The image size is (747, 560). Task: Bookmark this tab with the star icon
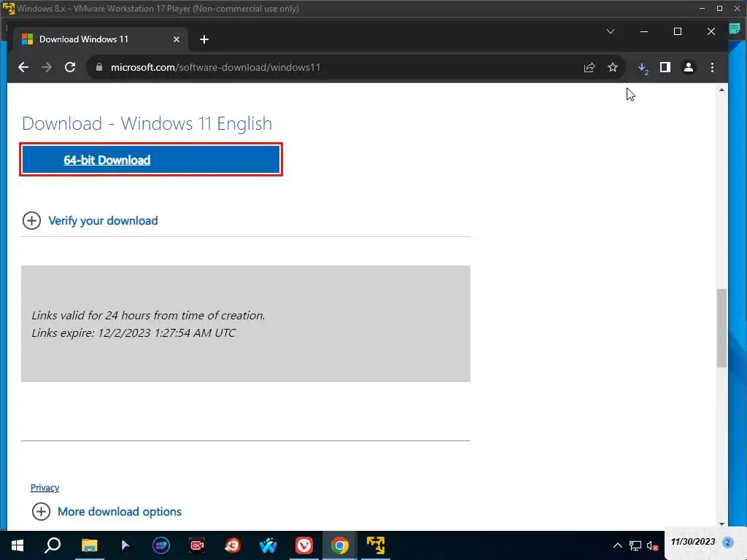pyautogui.click(x=613, y=67)
